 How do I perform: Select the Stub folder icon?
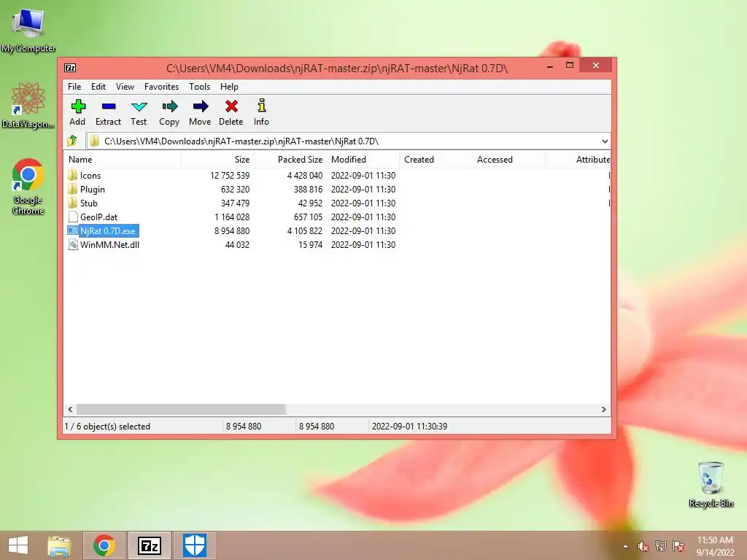[x=72, y=203]
